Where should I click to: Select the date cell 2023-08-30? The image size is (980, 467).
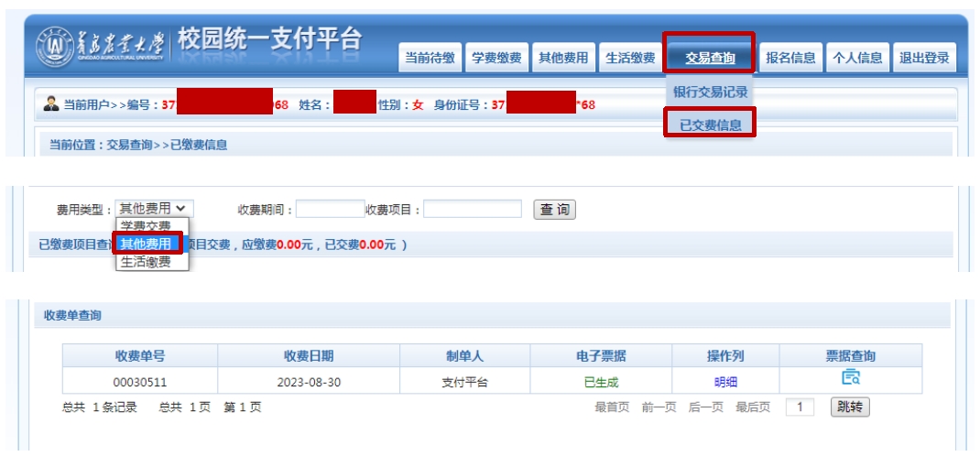pyautogui.click(x=309, y=381)
